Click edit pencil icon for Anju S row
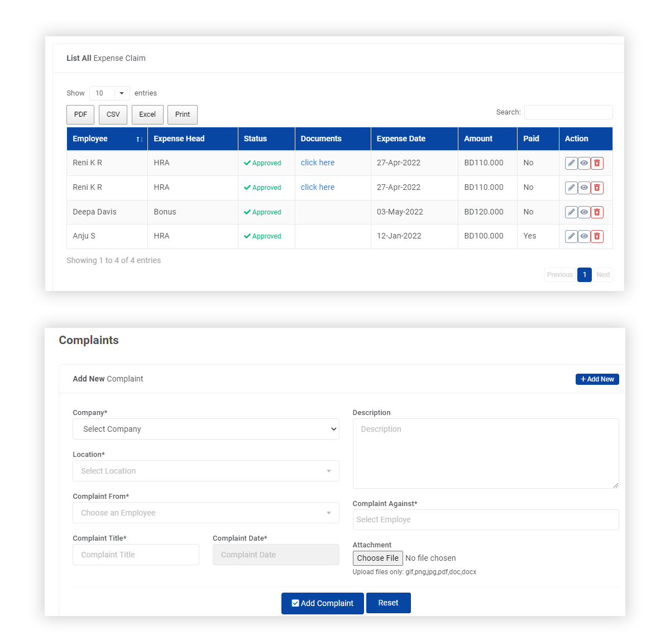Viewport: 670px width, 644px height. click(571, 236)
